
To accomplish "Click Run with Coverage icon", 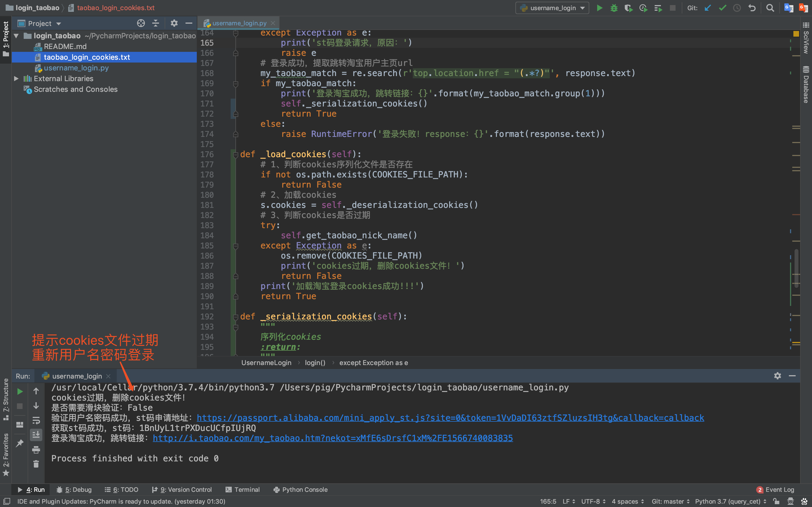I will tap(628, 8).
